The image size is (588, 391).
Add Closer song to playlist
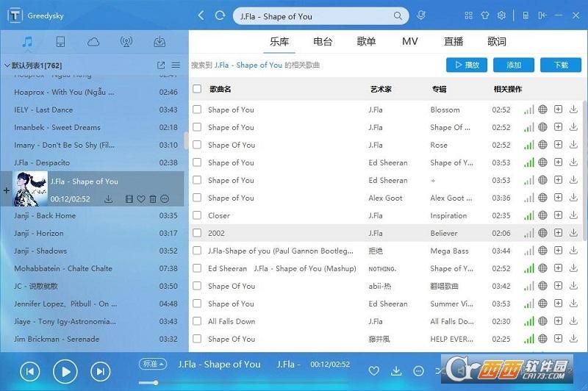click(559, 215)
